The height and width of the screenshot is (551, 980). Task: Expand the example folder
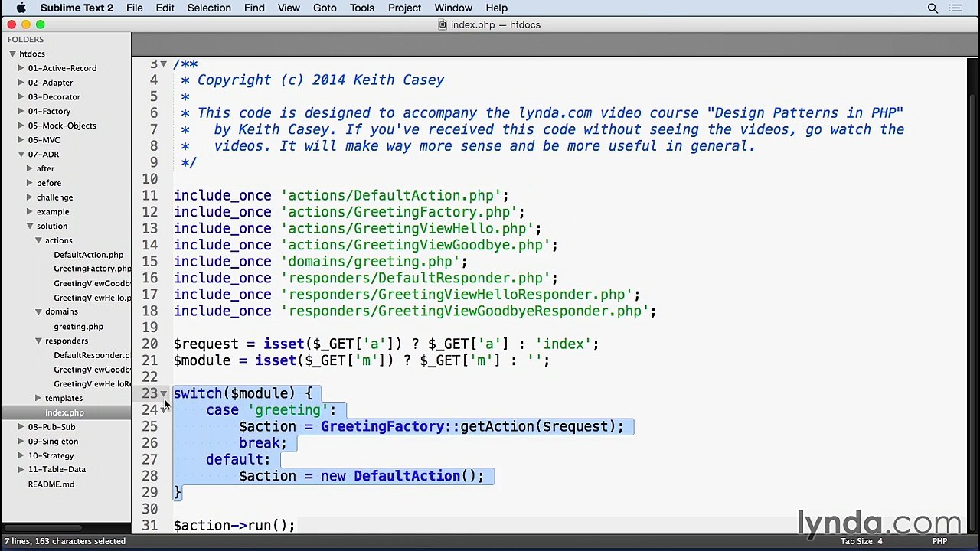tap(30, 211)
